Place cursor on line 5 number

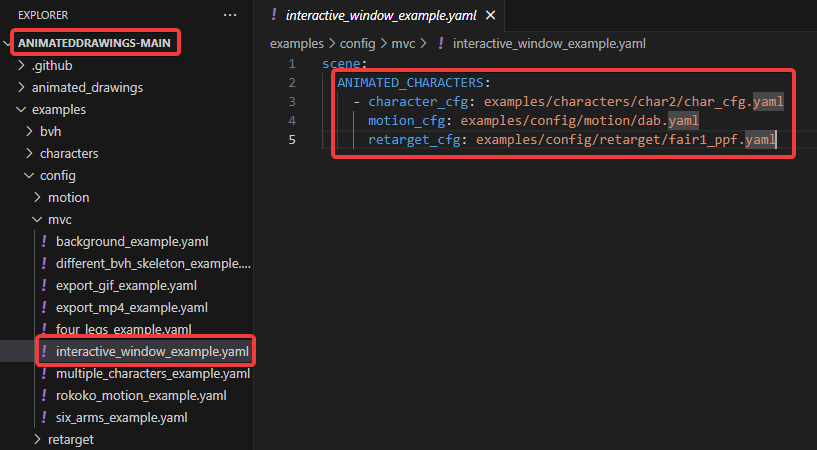[292, 139]
